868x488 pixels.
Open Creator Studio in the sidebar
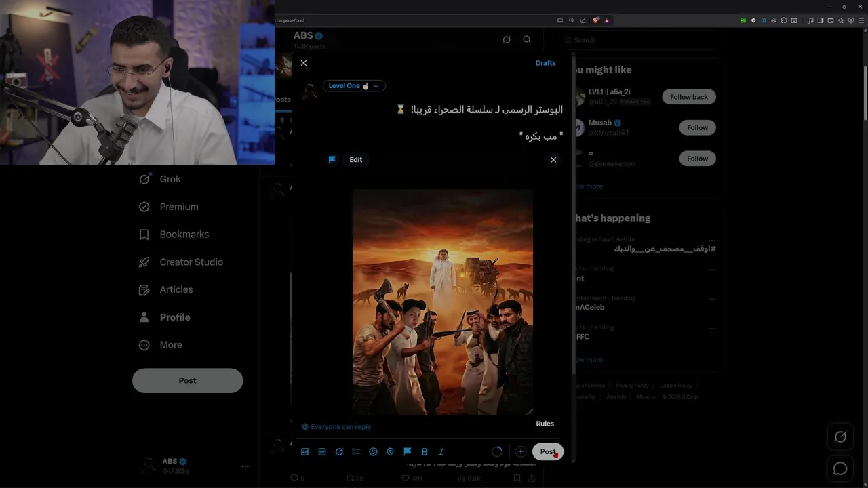point(181,262)
